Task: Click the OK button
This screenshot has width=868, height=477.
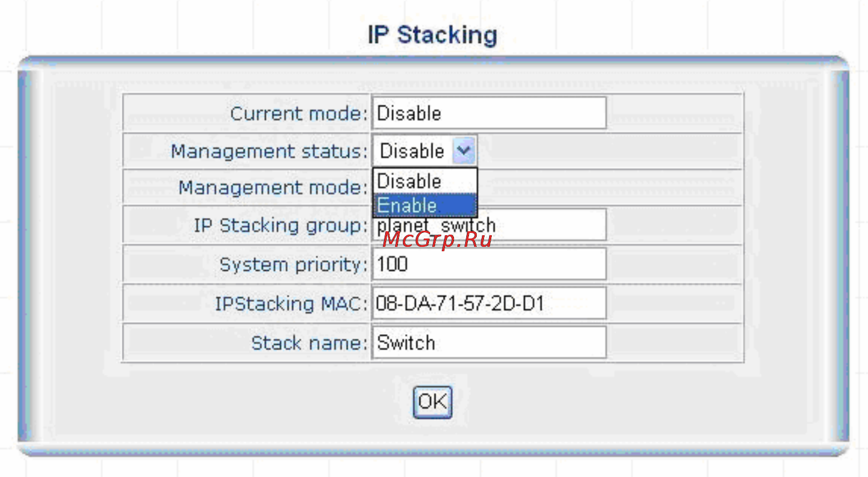Action: (432, 401)
